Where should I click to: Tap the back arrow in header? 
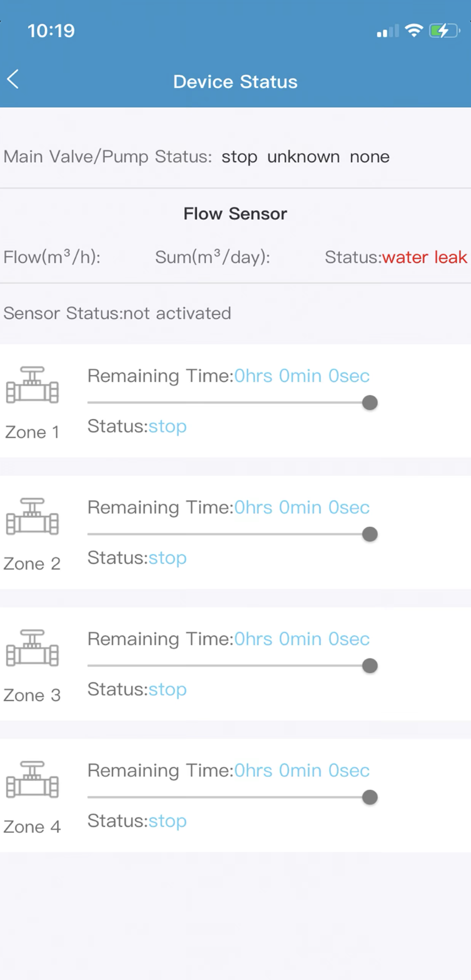pos(13,79)
